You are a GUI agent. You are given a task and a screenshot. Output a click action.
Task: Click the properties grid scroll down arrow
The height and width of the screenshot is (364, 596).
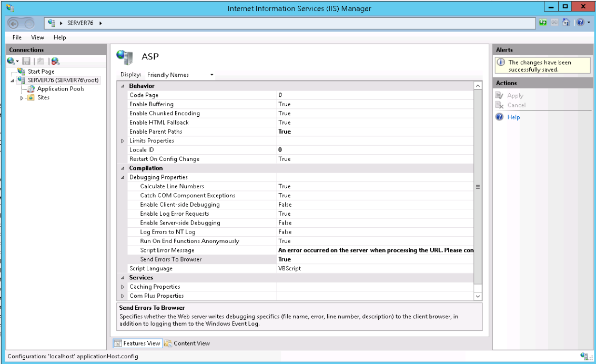click(x=478, y=296)
